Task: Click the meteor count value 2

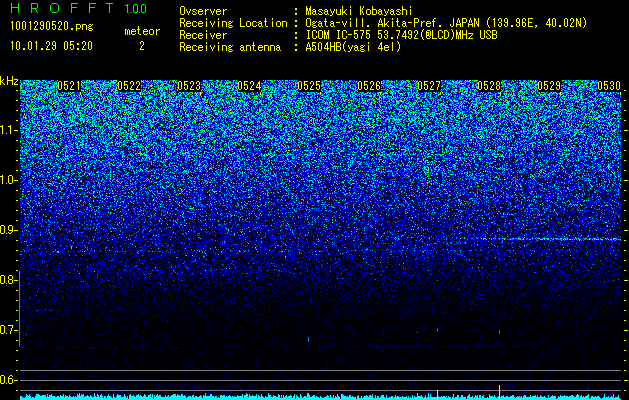Action: tap(142, 46)
